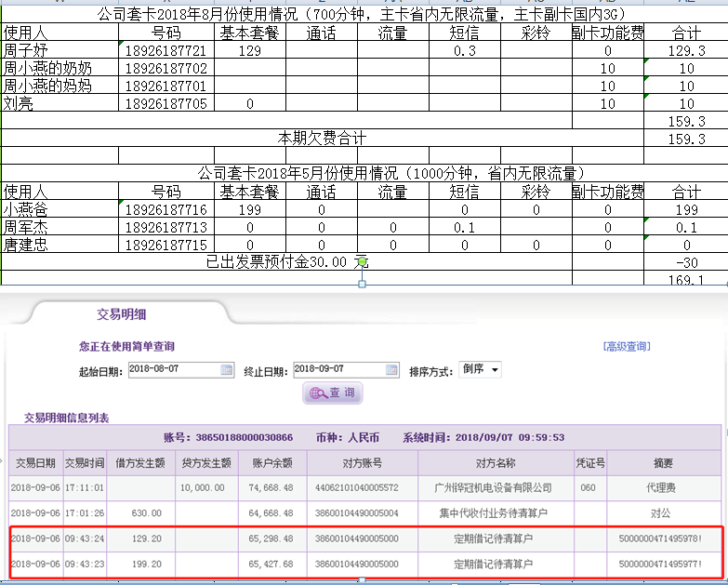Select the 已出发票预付金30.00 cell

[286, 262]
